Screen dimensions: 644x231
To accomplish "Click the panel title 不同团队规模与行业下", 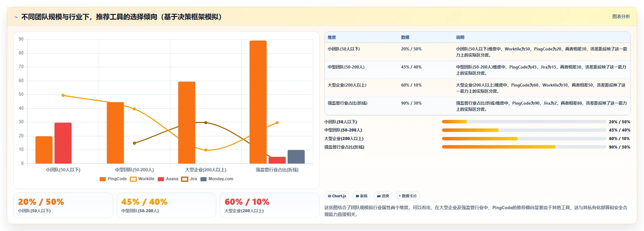I will pos(121,17).
